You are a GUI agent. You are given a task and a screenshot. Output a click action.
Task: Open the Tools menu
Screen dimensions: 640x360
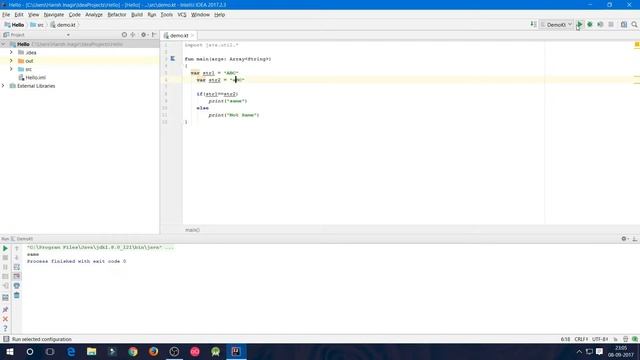167,15
